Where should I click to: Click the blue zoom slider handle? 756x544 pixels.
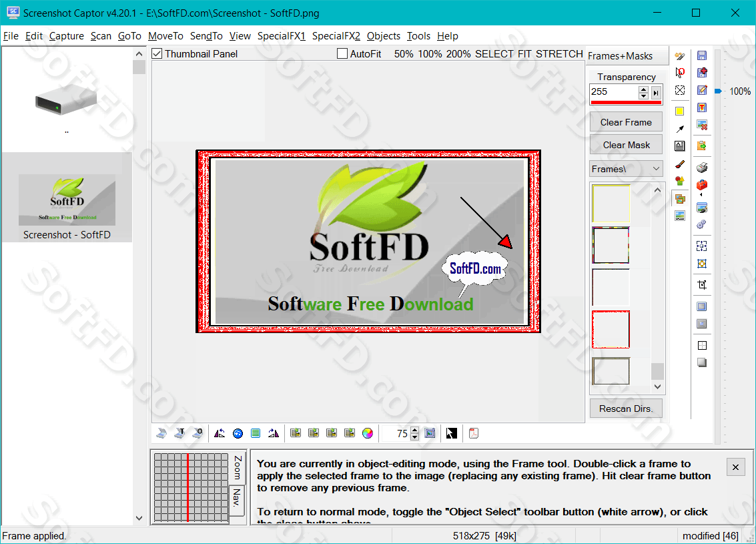pos(718,91)
